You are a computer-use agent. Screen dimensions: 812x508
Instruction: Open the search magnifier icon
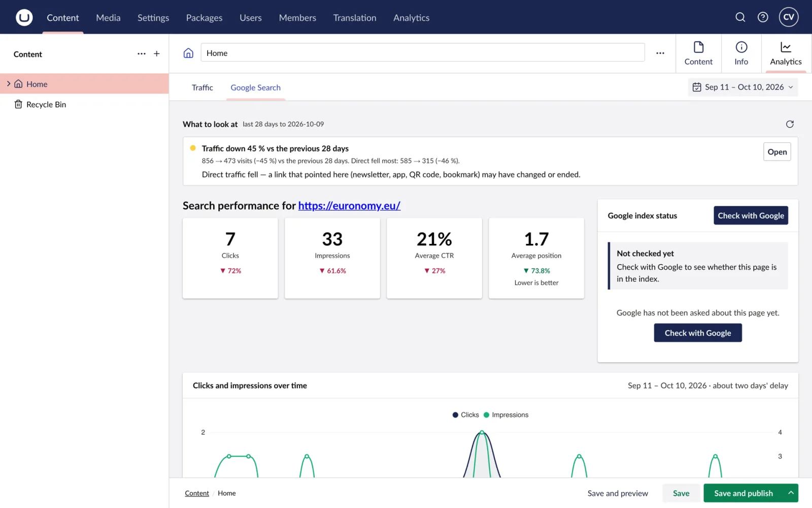tap(740, 17)
